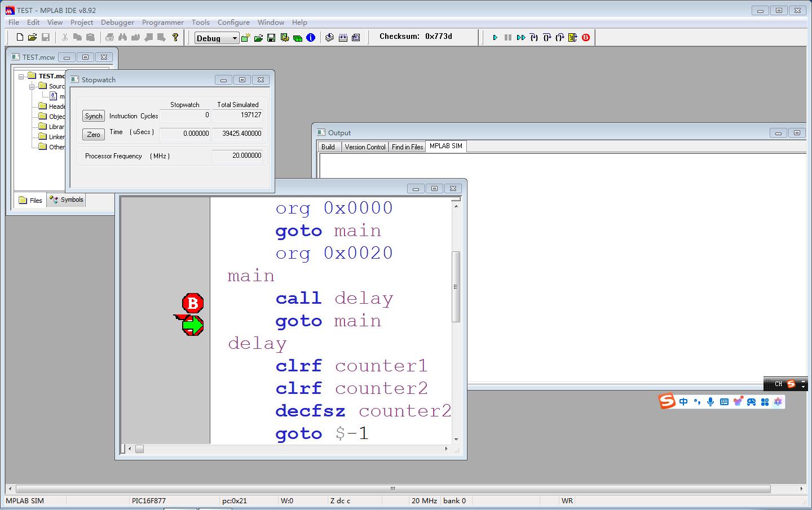Show toolsuite info with blue info icon
Screen dimensions: 812x510
310,38
